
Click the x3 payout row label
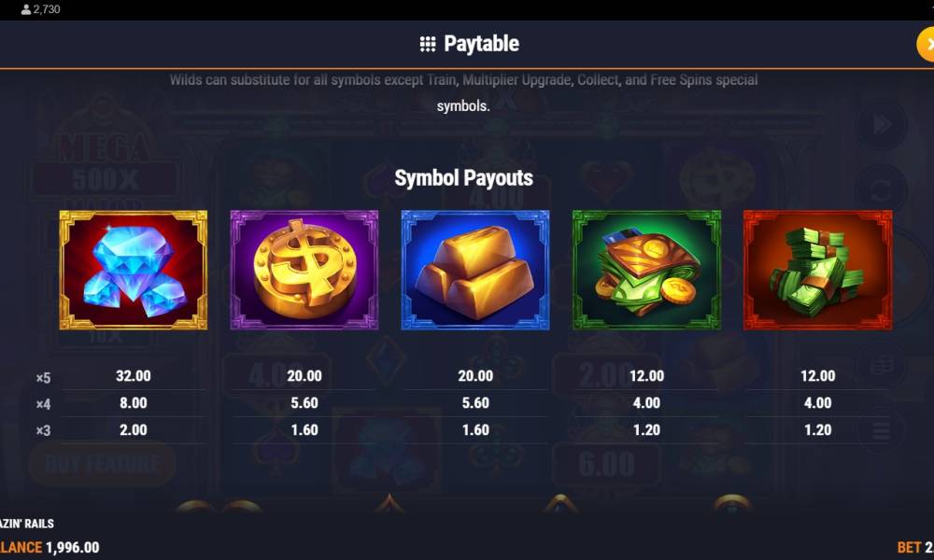(43, 430)
